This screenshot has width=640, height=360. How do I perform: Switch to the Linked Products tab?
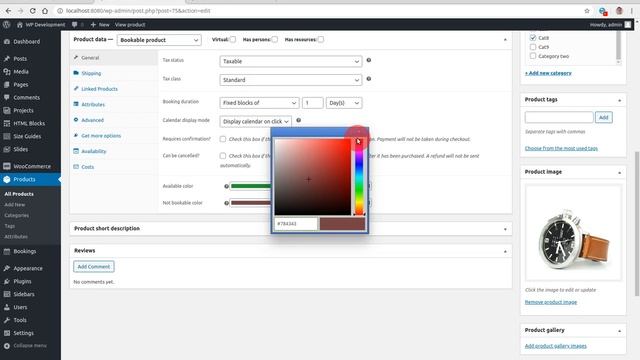(114, 89)
